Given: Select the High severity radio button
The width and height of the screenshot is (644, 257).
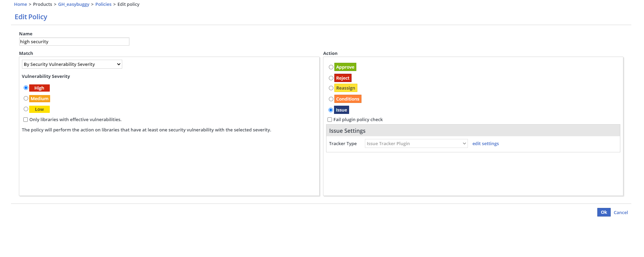Looking at the screenshot, I should click(26, 88).
